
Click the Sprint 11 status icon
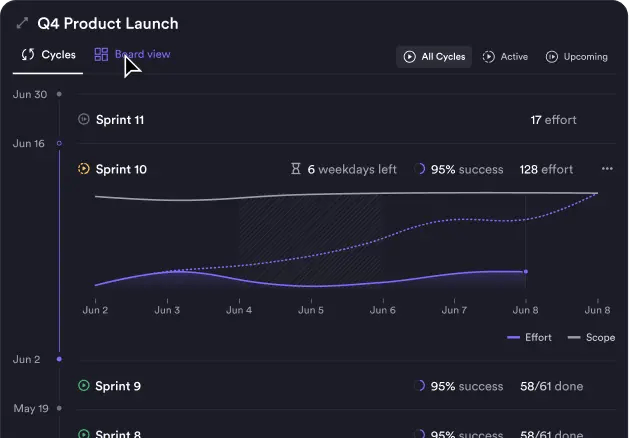pos(84,120)
